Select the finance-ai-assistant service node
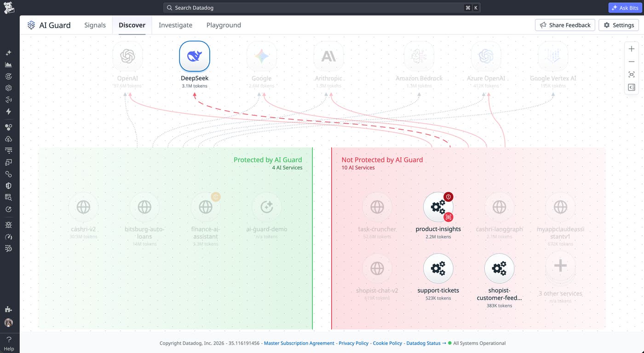Viewport: 644px width, 353px height. (x=206, y=207)
